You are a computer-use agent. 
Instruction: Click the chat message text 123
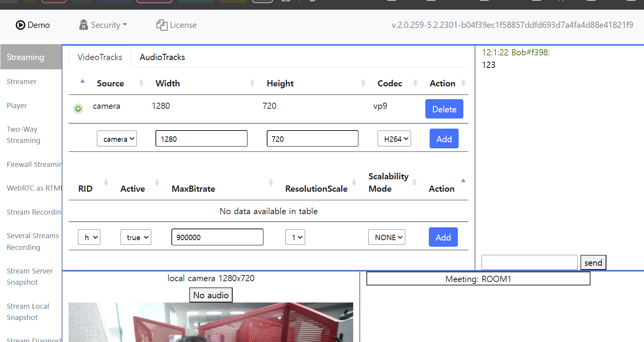tap(489, 65)
